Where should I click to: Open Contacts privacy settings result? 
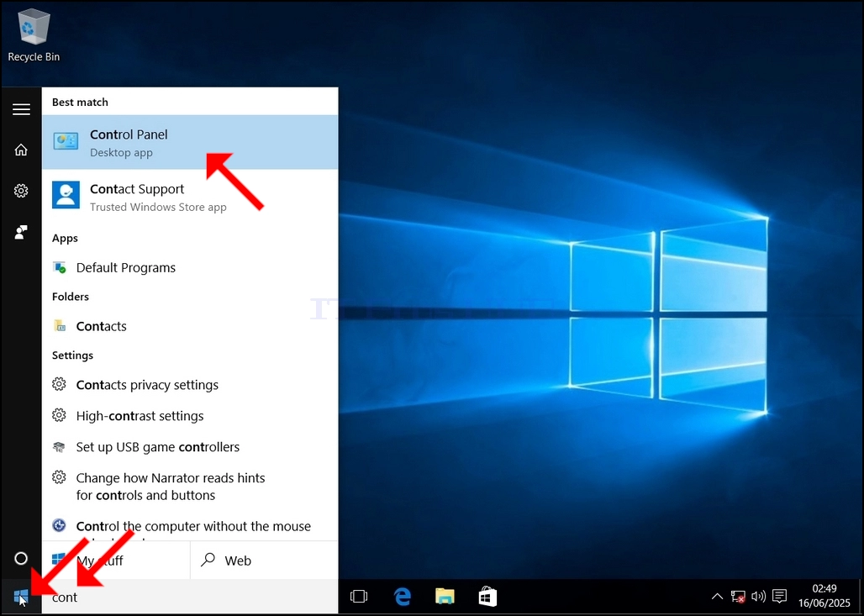click(190, 385)
